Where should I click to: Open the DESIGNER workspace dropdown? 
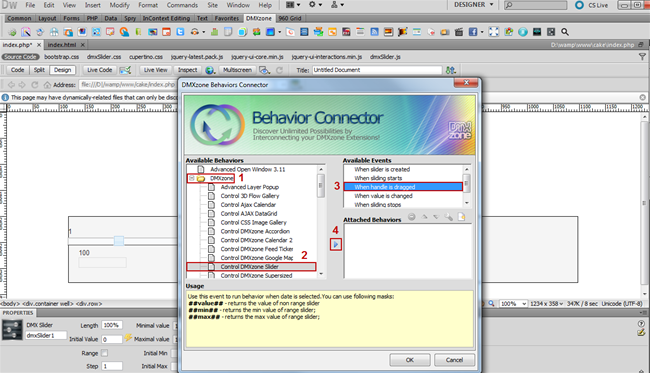pos(473,5)
